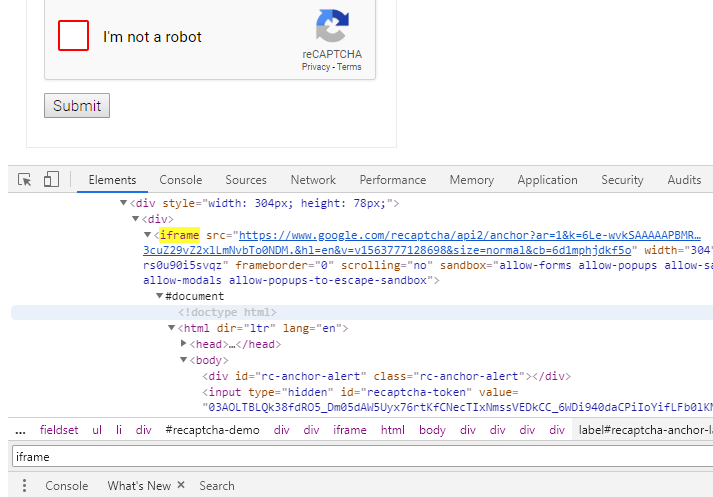Click the breadcrumb ellipsis to show ancestors
Viewport: 713px width, 497px height.
click(20, 430)
